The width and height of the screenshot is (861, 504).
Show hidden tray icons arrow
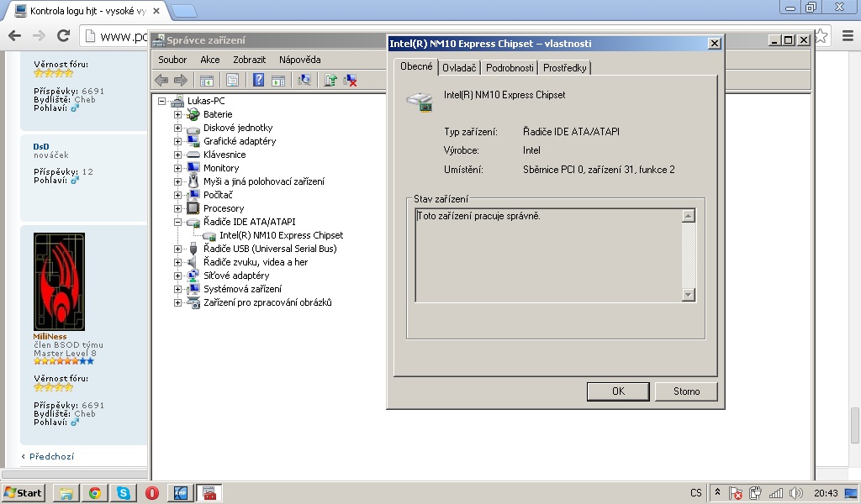[717, 492]
